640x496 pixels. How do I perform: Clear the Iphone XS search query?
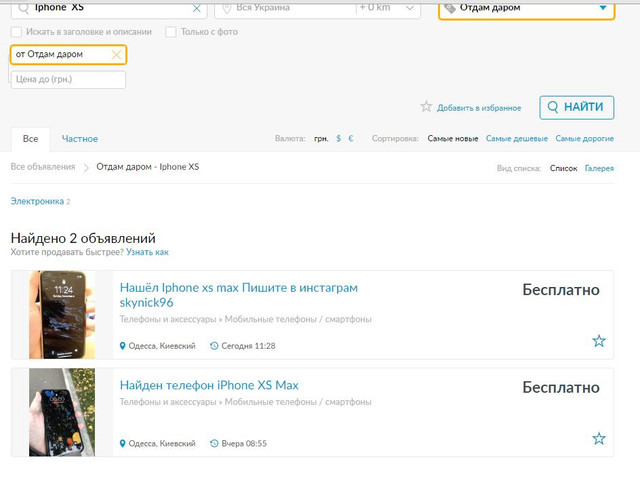tap(196, 8)
